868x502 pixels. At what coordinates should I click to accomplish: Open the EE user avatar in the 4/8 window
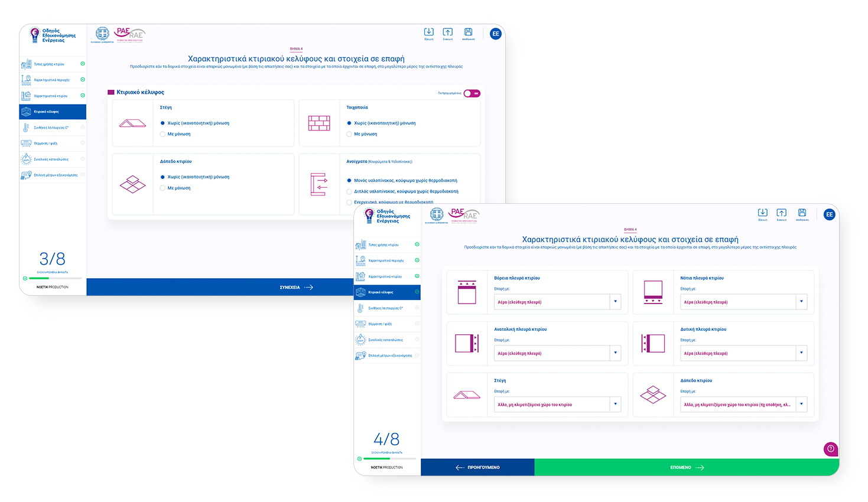click(829, 214)
